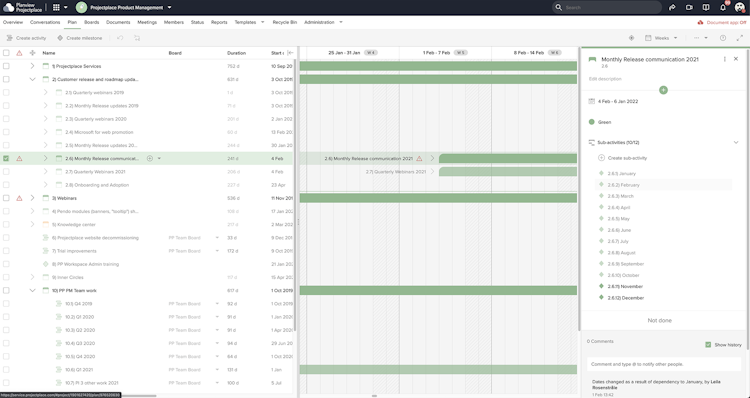
Task: Open the video meeting camera icon
Action: click(689, 8)
